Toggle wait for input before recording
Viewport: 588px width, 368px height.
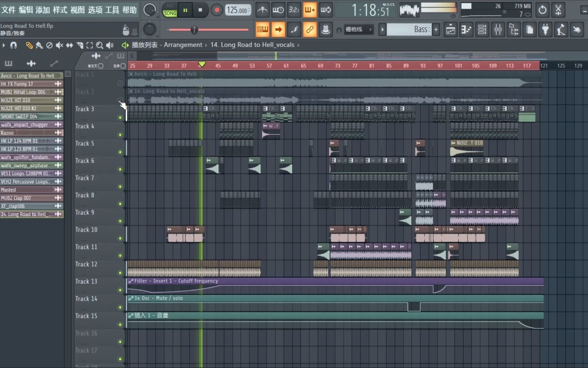[x=278, y=10]
